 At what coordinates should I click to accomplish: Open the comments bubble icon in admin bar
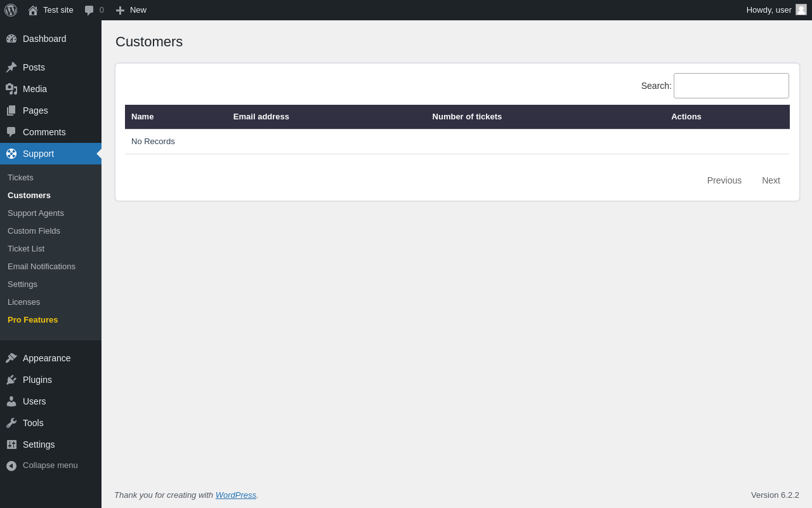pyautogui.click(x=89, y=10)
